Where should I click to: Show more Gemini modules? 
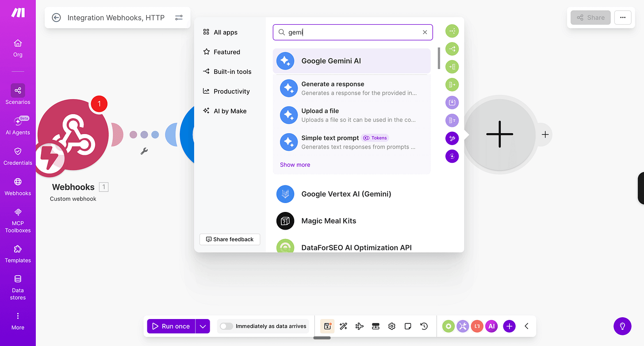(x=295, y=165)
